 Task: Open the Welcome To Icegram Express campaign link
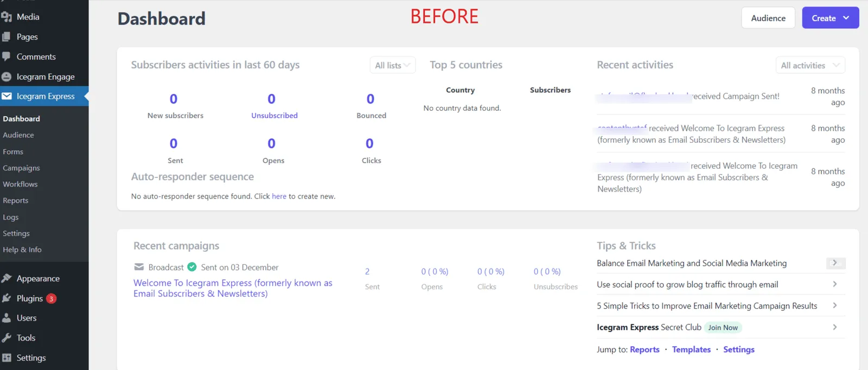pos(233,288)
